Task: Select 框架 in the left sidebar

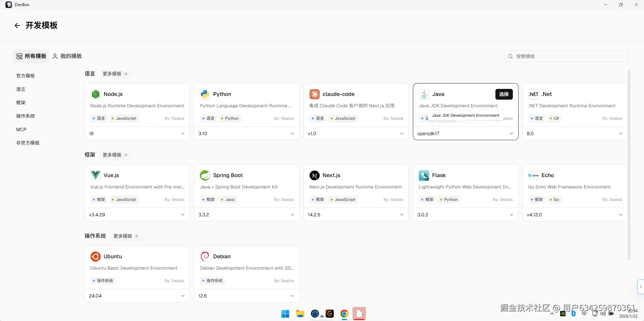Action: point(21,103)
